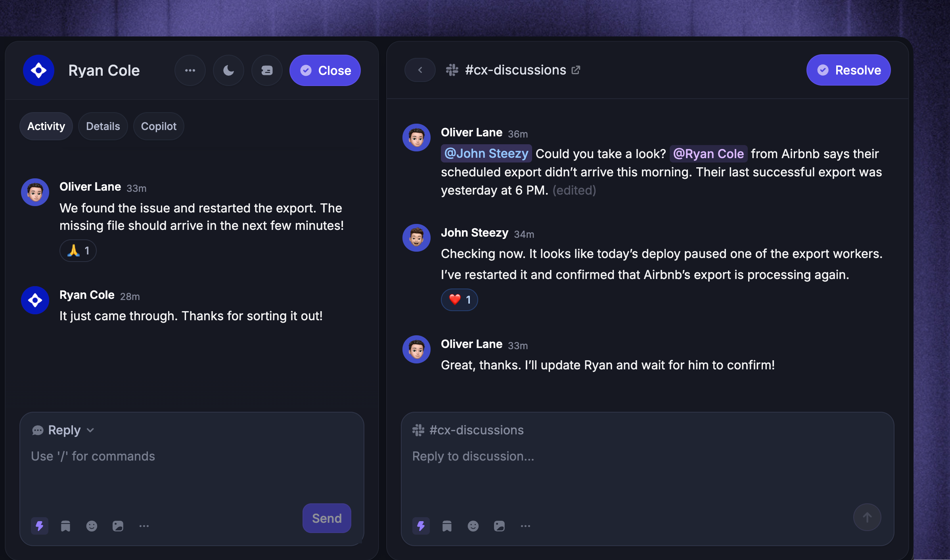Toggle the praying hands reaction
The width and height of the screenshot is (950, 560).
78,251
